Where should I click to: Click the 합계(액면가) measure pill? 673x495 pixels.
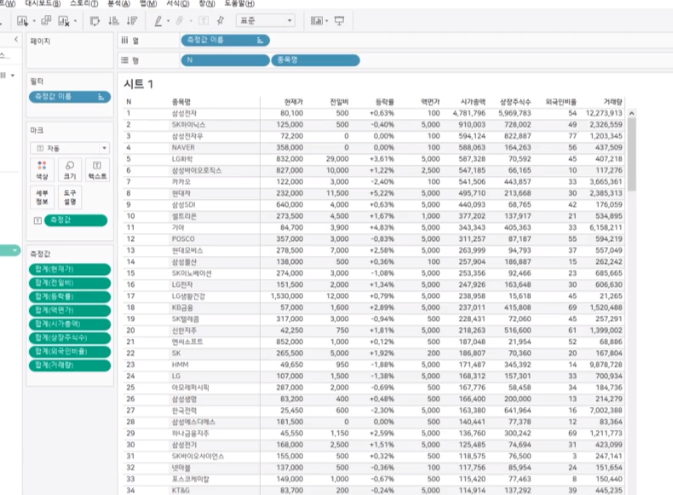click(x=70, y=310)
